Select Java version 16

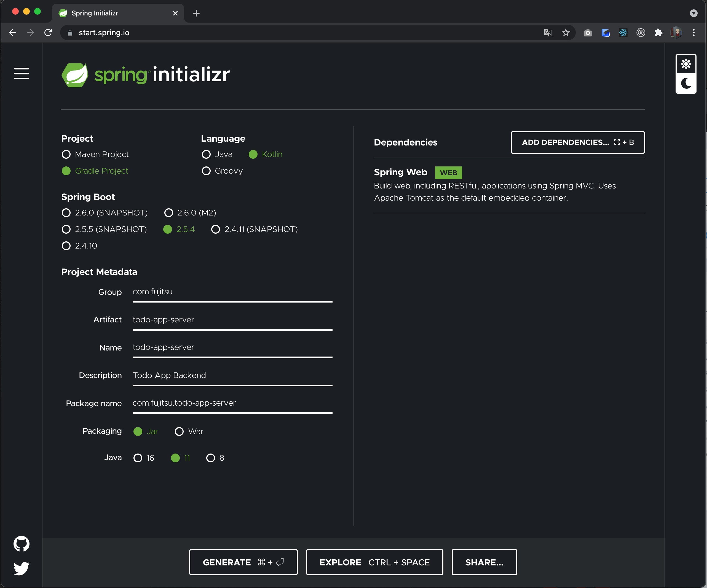pyautogui.click(x=144, y=458)
